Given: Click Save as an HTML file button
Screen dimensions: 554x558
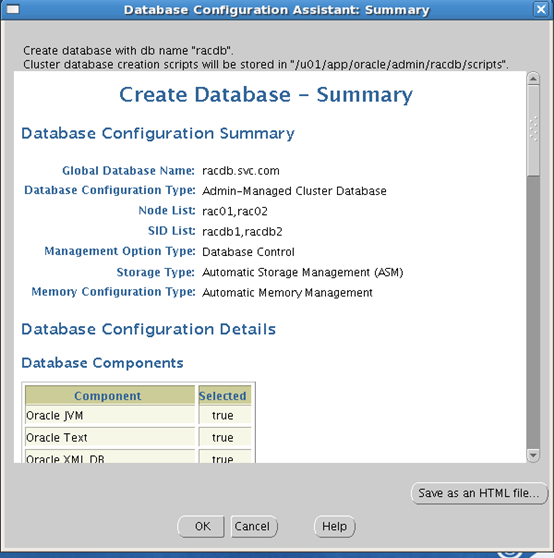Looking at the screenshot, I should (479, 493).
